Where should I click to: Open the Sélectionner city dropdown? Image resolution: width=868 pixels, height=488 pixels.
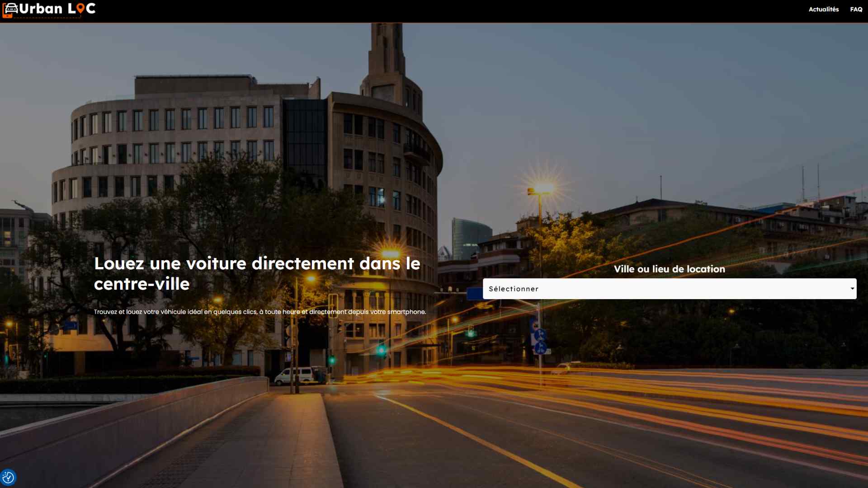[x=669, y=289]
